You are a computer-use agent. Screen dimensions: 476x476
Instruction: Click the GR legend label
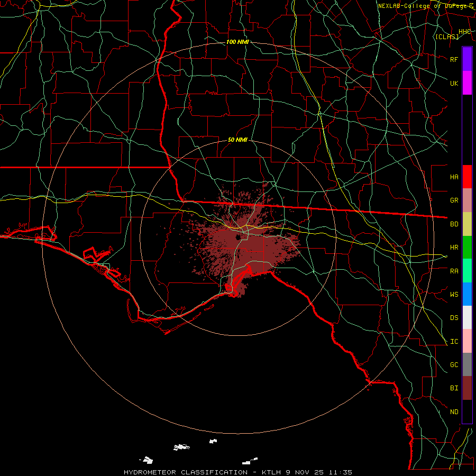coord(454,200)
